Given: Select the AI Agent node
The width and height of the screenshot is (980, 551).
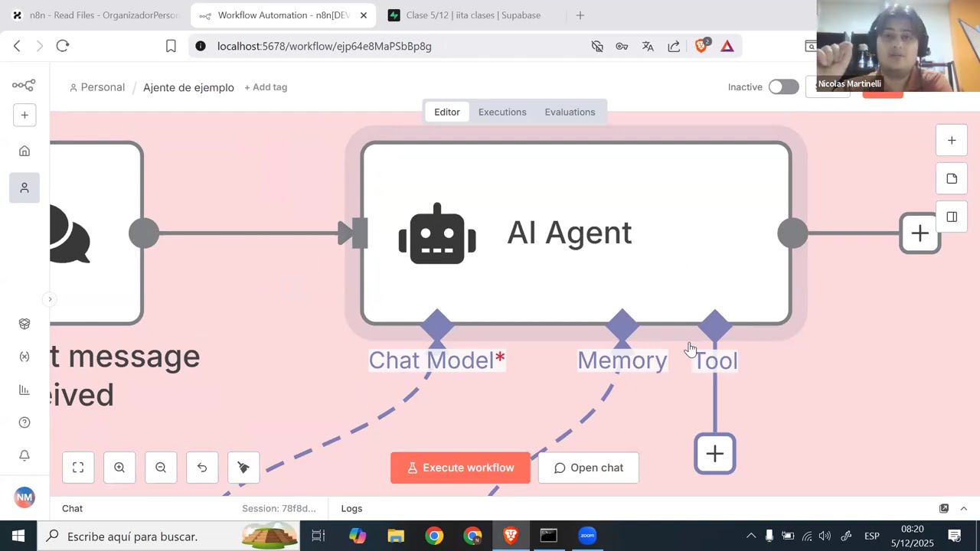Looking at the screenshot, I should (576, 233).
